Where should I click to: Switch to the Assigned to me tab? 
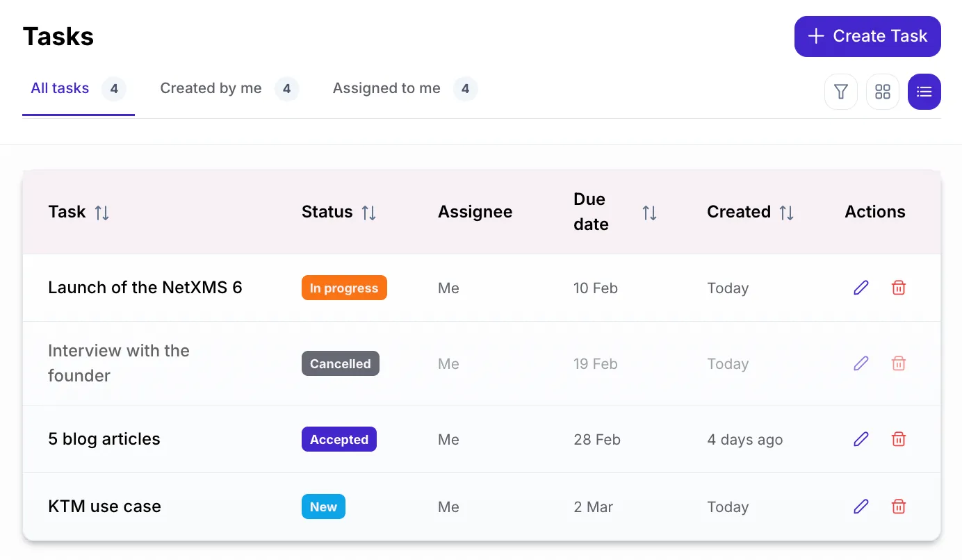(x=386, y=88)
